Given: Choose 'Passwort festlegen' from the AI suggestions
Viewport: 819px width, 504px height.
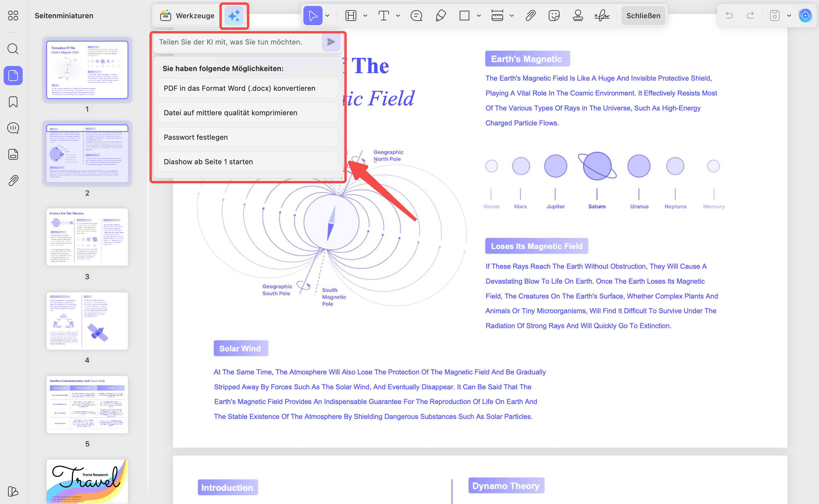Looking at the screenshot, I should click(247, 137).
